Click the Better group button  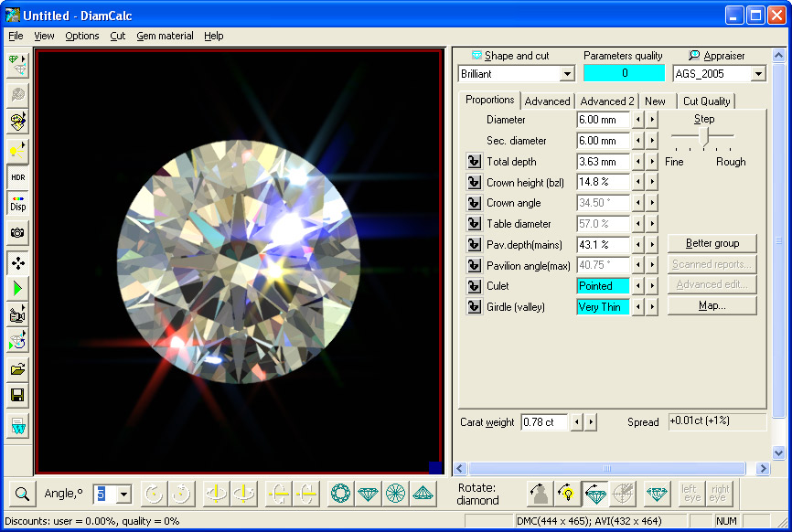pos(712,243)
